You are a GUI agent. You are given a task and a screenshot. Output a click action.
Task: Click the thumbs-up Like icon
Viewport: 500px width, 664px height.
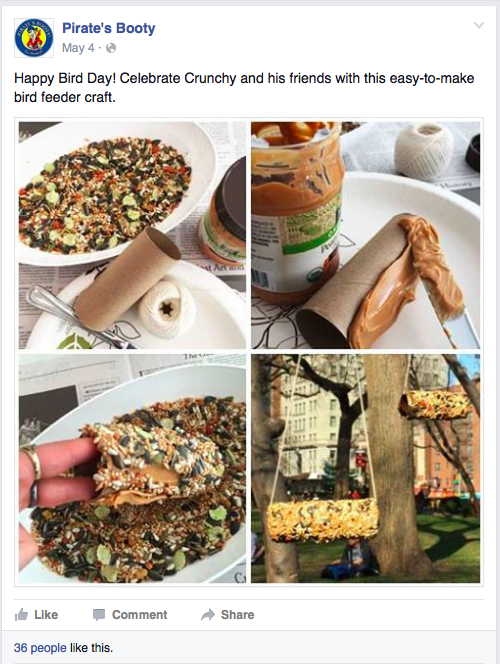click(x=21, y=614)
